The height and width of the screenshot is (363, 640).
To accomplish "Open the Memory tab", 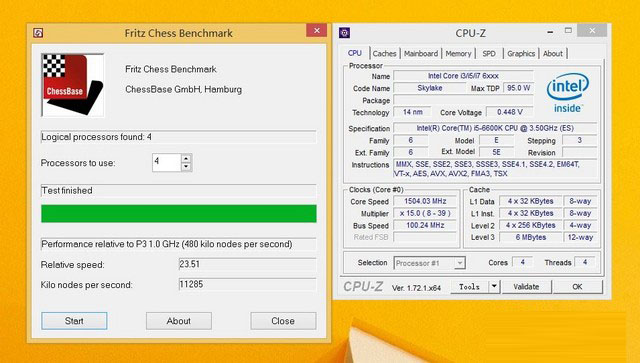I will click(x=458, y=53).
